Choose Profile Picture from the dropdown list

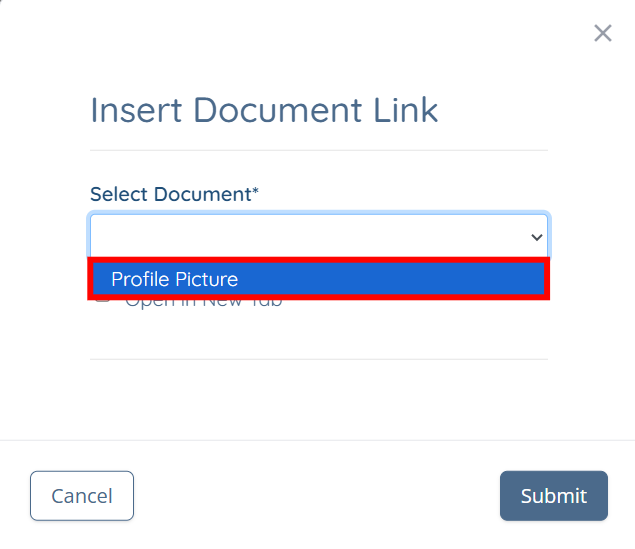click(318, 279)
